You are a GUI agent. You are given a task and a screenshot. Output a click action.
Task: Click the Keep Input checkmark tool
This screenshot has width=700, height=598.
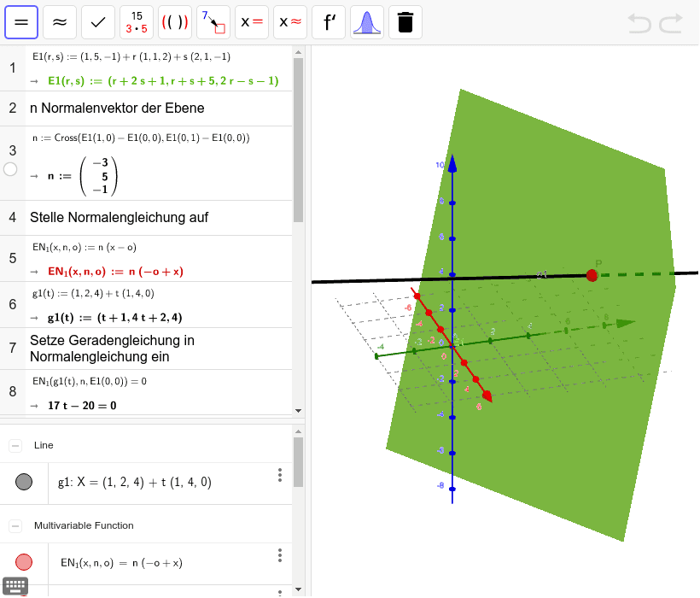98,22
